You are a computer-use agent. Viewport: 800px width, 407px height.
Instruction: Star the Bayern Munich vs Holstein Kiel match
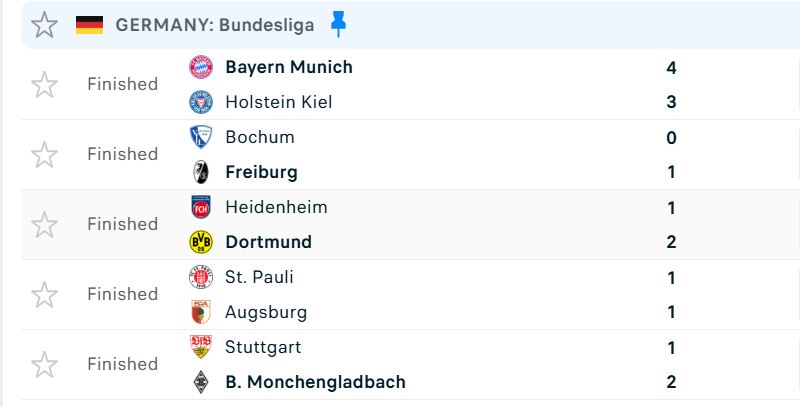tap(44, 84)
